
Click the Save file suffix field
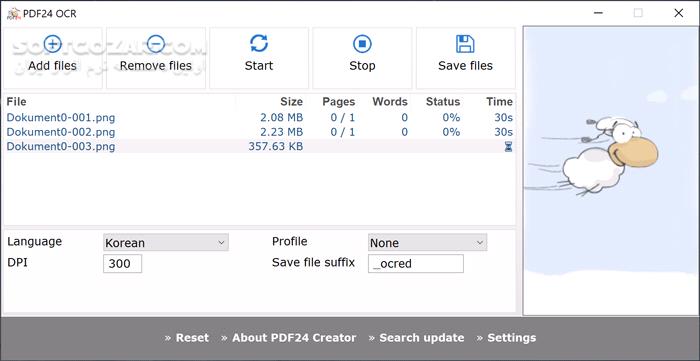[416, 263]
